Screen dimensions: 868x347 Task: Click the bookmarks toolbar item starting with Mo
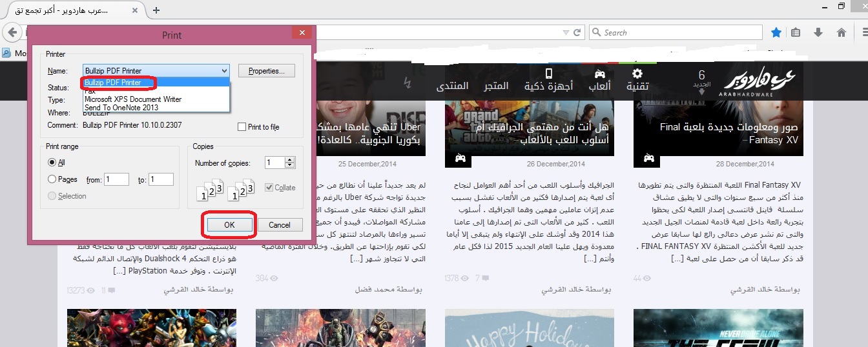pyautogui.click(x=13, y=54)
